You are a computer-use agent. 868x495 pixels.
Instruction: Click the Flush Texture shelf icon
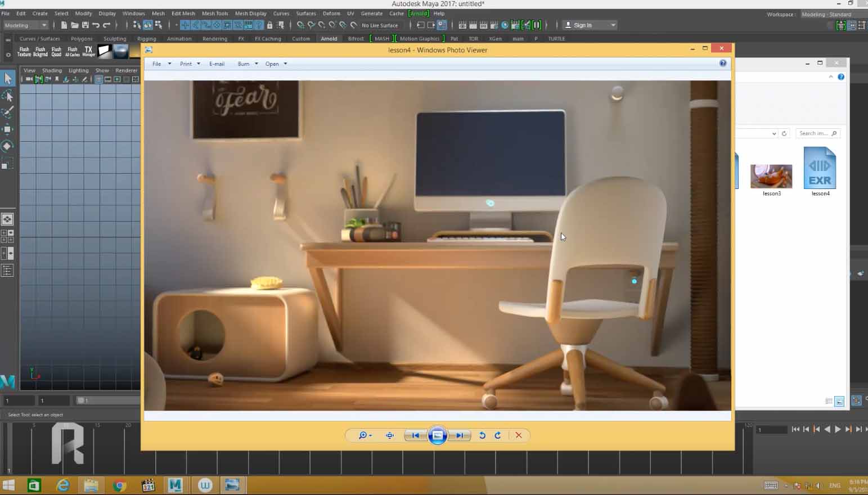tap(24, 51)
